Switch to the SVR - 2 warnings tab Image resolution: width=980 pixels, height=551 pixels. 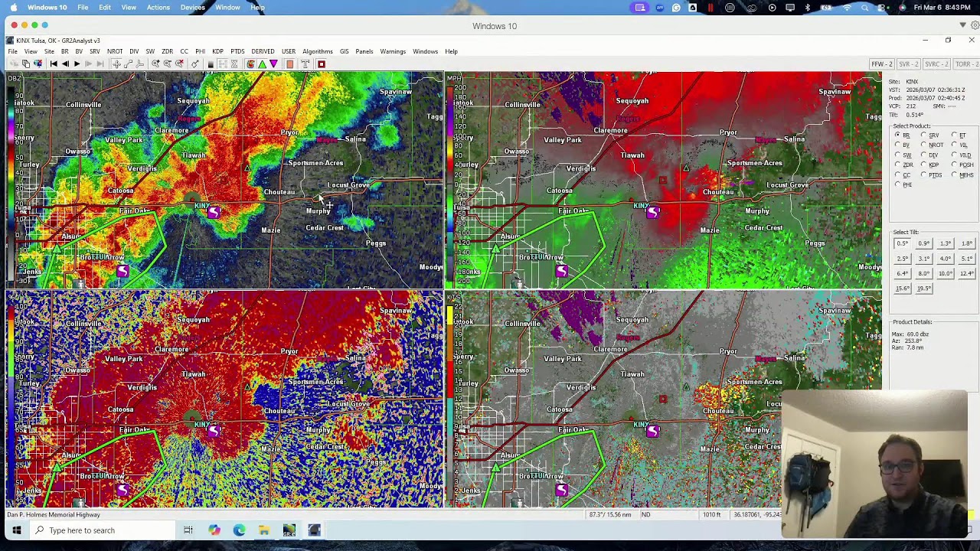tap(908, 64)
